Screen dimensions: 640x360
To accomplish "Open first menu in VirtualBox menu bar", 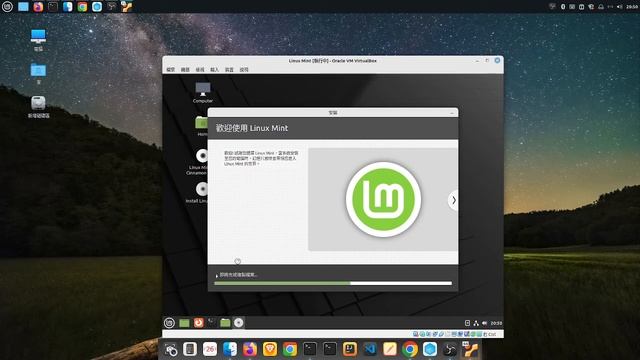I will coord(171,70).
